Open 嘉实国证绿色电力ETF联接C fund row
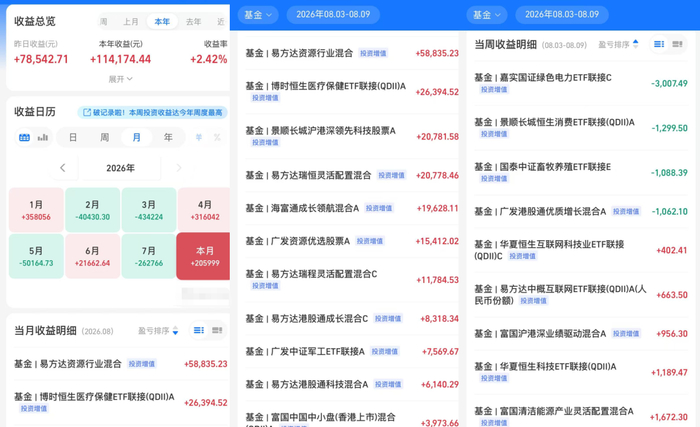 [581, 83]
